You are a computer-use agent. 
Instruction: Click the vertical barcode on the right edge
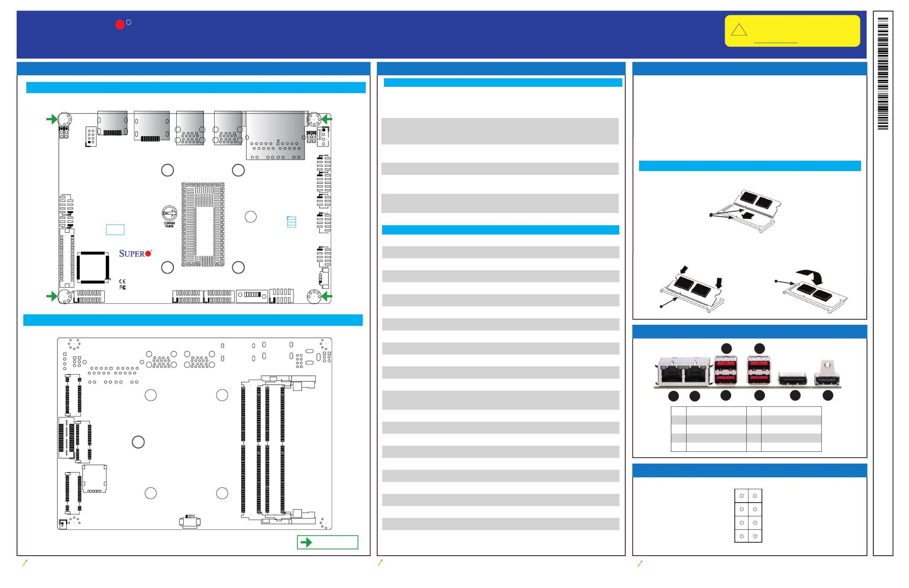tap(883, 74)
